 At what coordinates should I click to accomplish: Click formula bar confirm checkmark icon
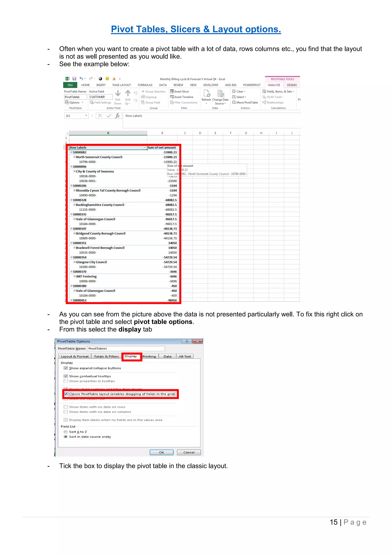point(109,116)
